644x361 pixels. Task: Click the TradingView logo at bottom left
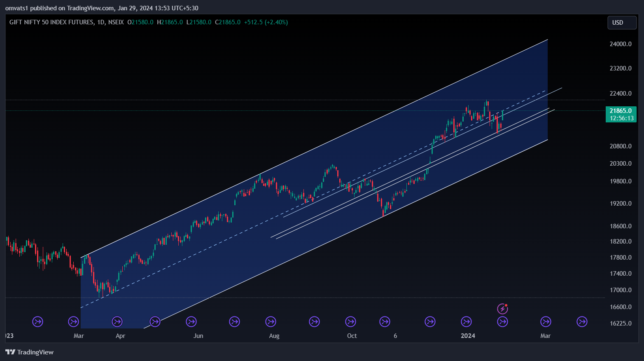(x=29, y=352)
